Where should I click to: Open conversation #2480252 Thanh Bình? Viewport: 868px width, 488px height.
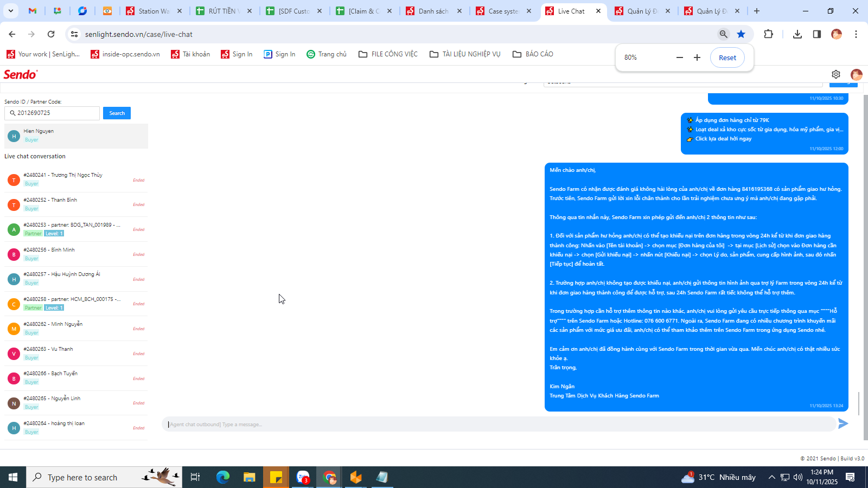pyautogui.click(x=76, y=204)
